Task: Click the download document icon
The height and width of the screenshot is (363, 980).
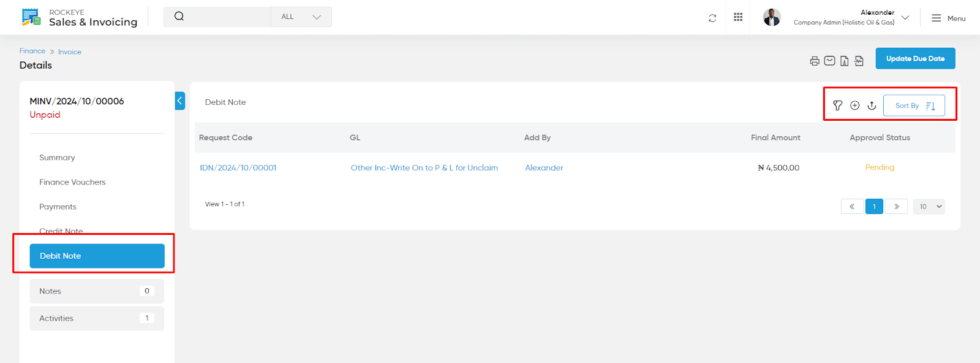Action: pyautogui.click(x=845, y=61)
